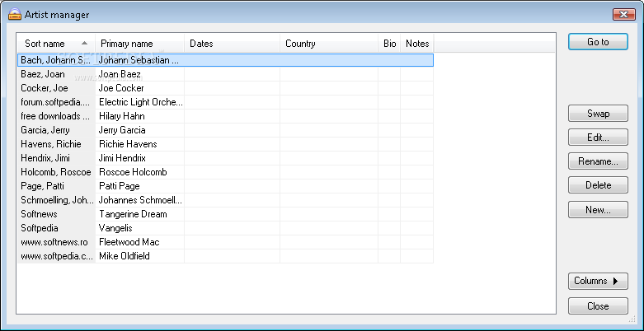Open the Columns dropdown menu
The height and width of the screenshot is (331, 644).
coord(598,281)
